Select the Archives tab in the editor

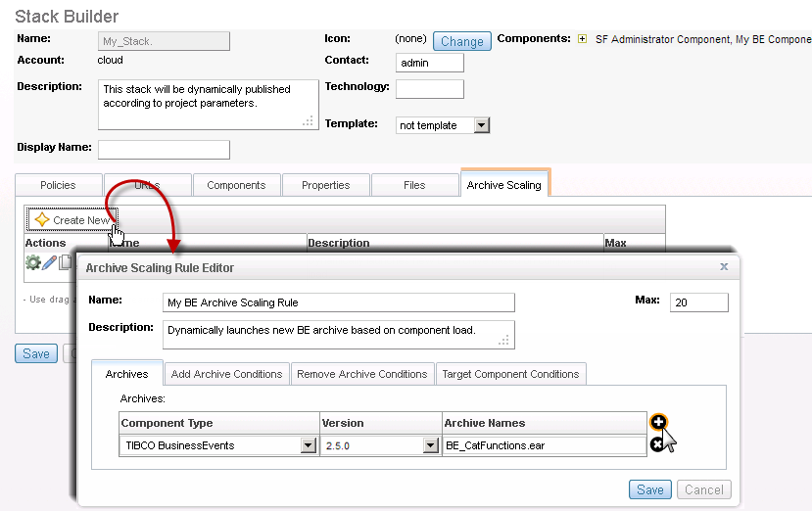click(127, 374)
